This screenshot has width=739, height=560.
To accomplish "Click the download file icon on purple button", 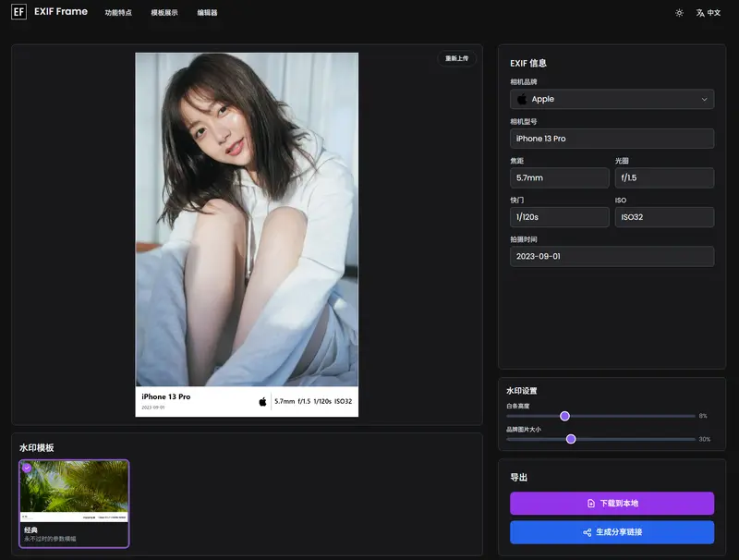I will coord(591,504).
